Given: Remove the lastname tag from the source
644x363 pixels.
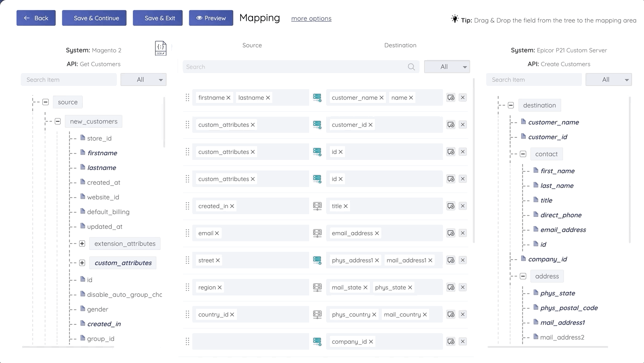Looking at the screenshot, I should point(268,97).
